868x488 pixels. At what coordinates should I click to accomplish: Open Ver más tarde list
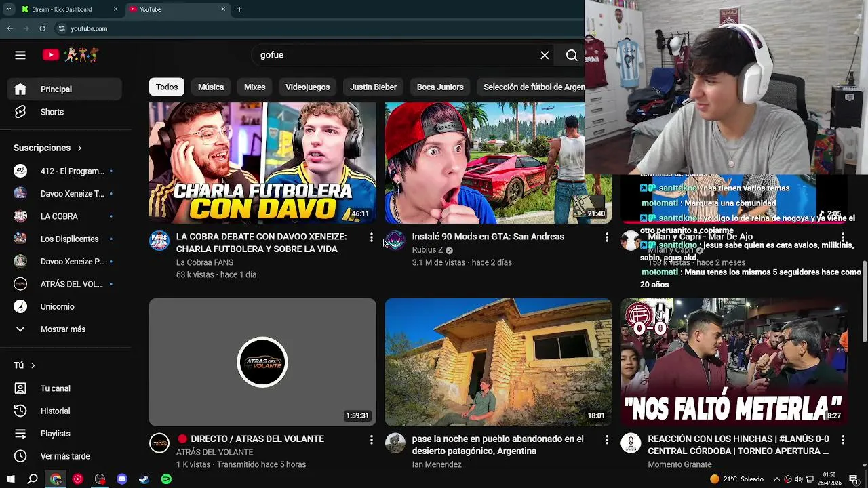pyautogui.click(x=65, y=456)
